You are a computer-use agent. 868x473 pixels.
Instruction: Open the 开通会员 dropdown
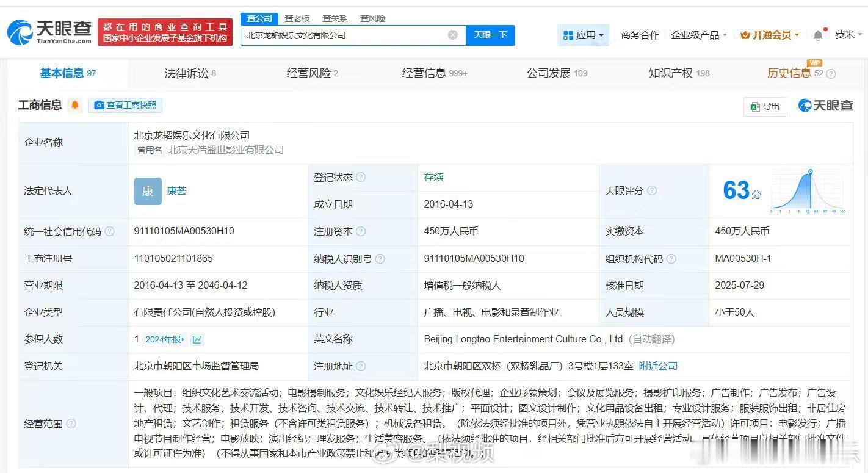pyautogui.click(x=770, y=35)
